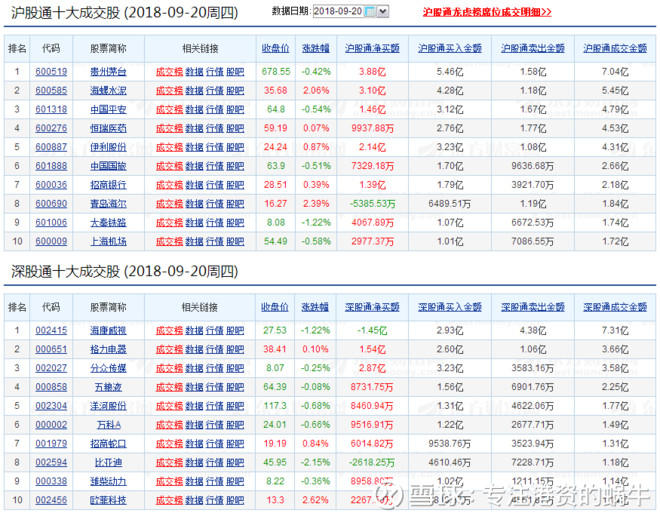
Task: Open 中国国旅 stock name link
Action: pos(108,166)
